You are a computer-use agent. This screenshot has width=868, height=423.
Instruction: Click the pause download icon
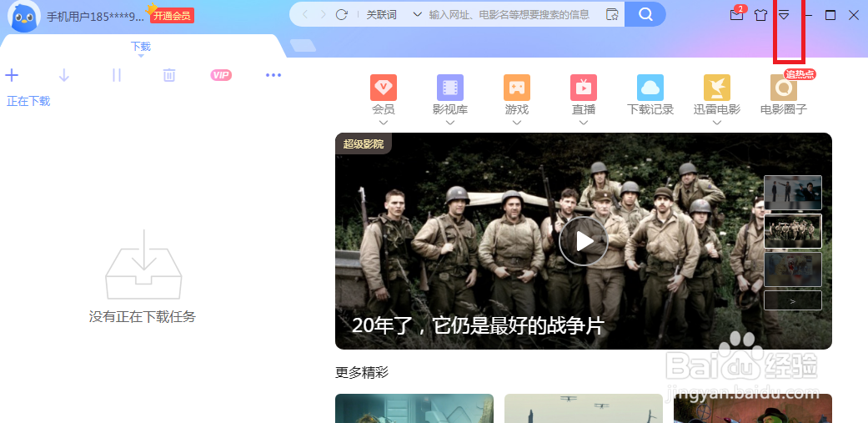pos(116,75)
